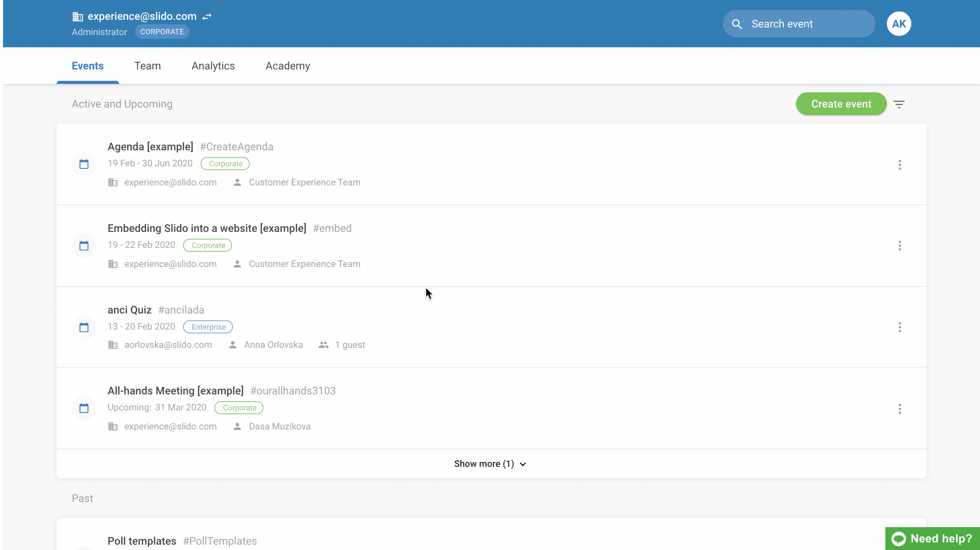Click aorlovska@slido.com account text
This screenshot has width=980, height=550.
click(x=168, y=345)
